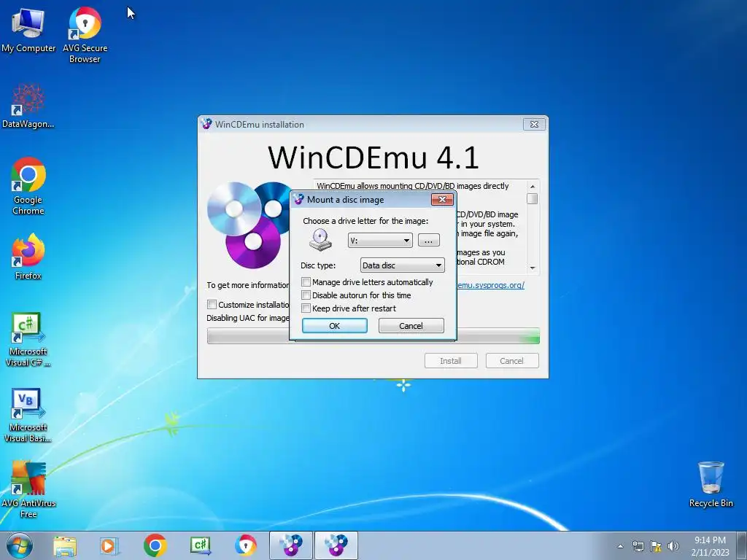Click the disc drive icon in Mount dialog

click(x=320, y=239)
